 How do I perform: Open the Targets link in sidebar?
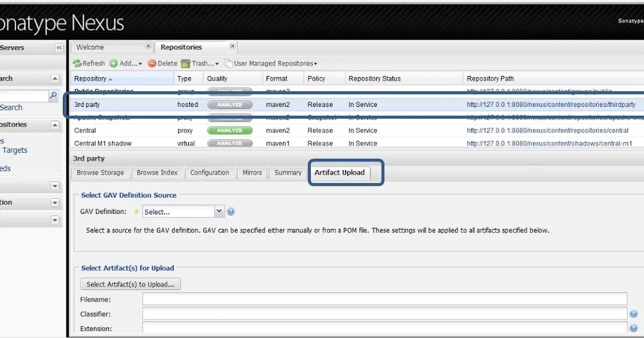coord(14,150)
